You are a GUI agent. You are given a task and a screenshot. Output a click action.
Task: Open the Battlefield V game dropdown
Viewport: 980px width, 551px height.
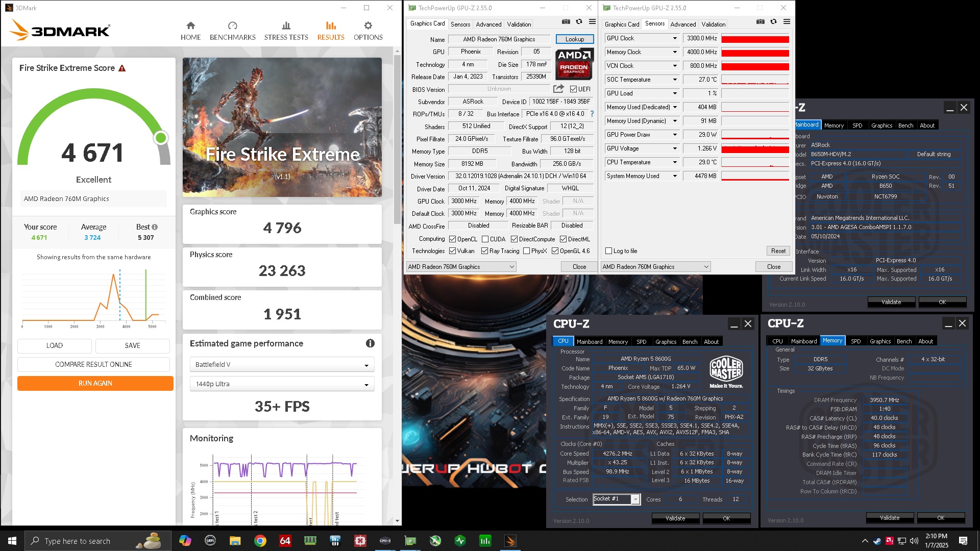tap(282, 364)
